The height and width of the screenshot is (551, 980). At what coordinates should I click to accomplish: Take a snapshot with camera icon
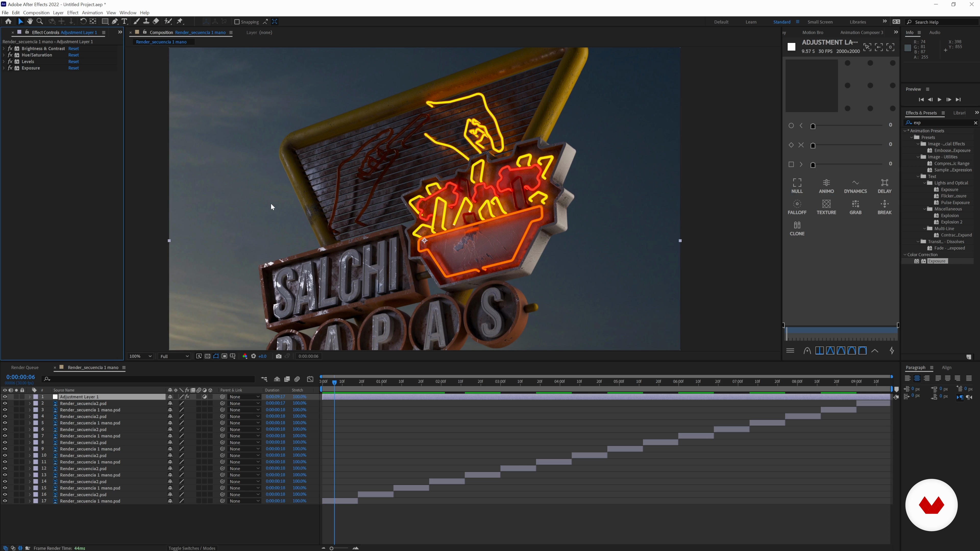[x=278, y=356]
